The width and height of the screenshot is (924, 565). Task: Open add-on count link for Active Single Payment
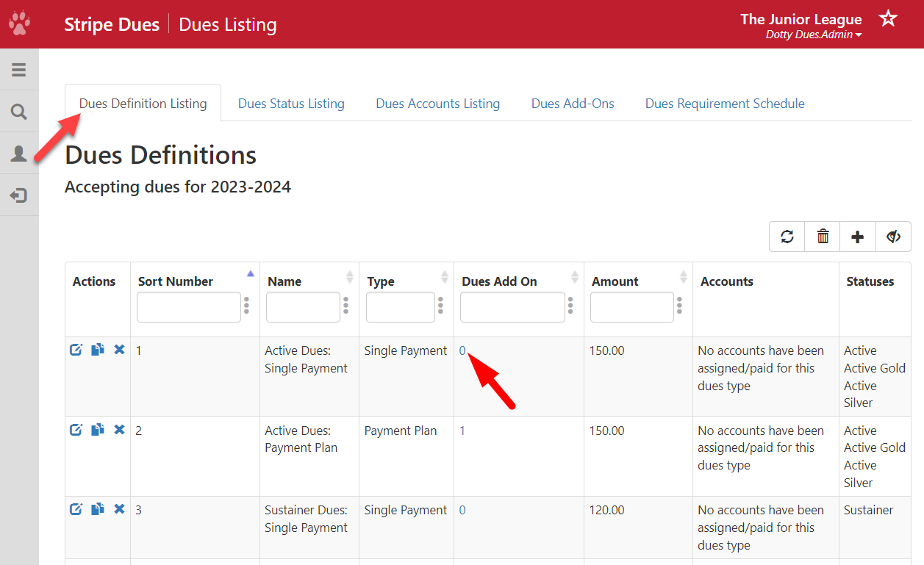[x=462, y=350]
